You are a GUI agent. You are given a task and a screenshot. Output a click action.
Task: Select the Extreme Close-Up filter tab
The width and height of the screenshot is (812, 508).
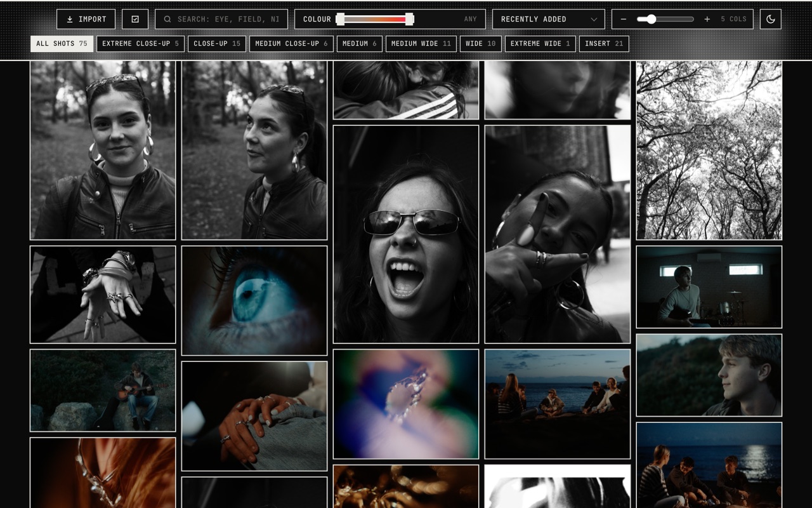pyautogui.click(x=141, y=44)
